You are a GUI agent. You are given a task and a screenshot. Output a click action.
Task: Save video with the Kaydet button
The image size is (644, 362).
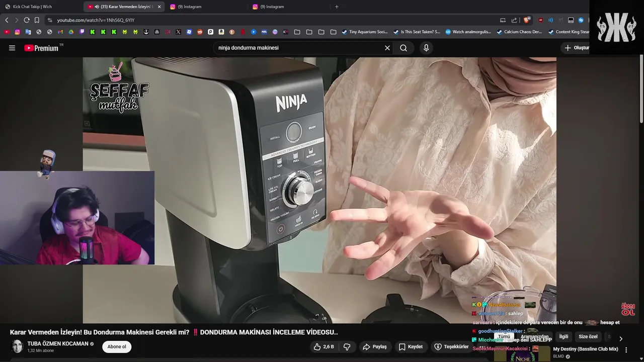tap(411, 346)
